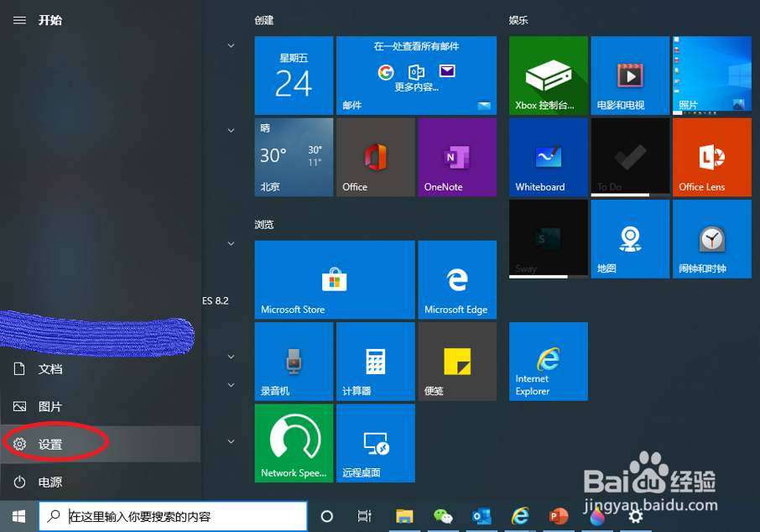Click the Cortana circle on the taskbar
The height and width of the screenshot is (532, 760).
point(327,517)
